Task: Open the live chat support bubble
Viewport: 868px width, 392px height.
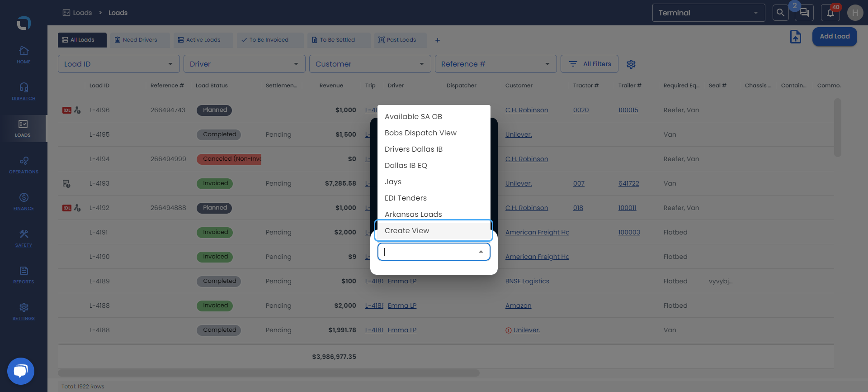Action: (21, 371)
